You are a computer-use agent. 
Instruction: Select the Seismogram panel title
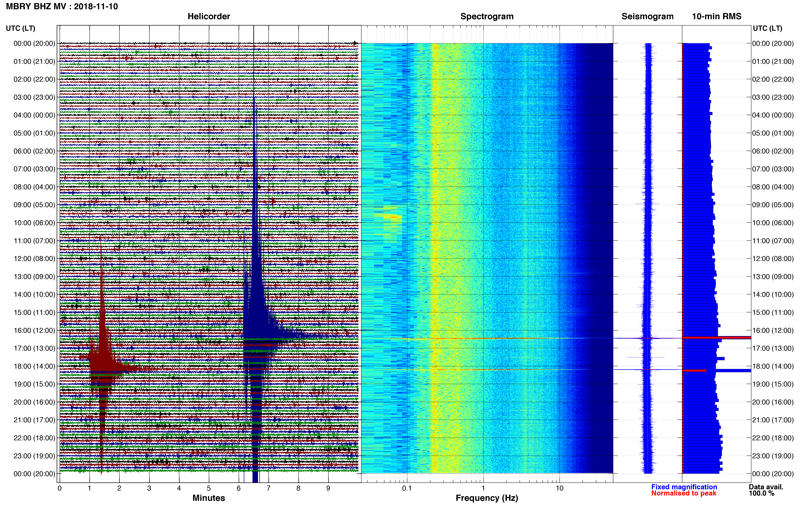[648, 16]
